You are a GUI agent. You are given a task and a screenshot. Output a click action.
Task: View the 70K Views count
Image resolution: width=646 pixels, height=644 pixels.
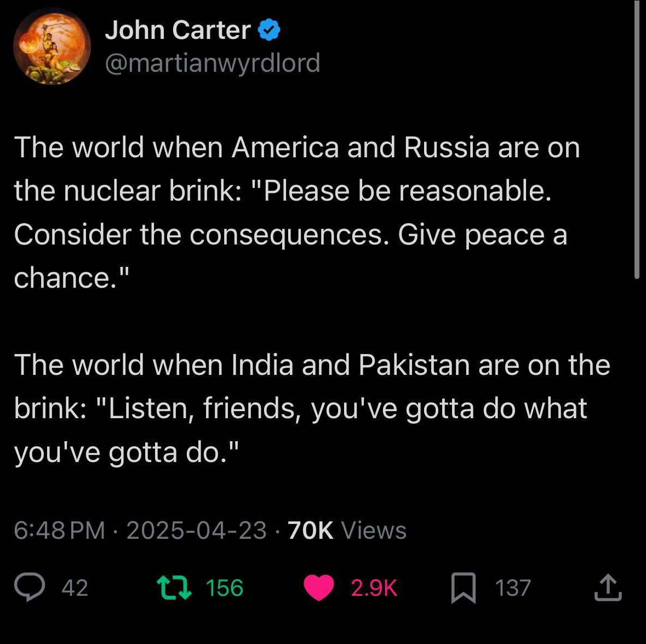point(347,530)
